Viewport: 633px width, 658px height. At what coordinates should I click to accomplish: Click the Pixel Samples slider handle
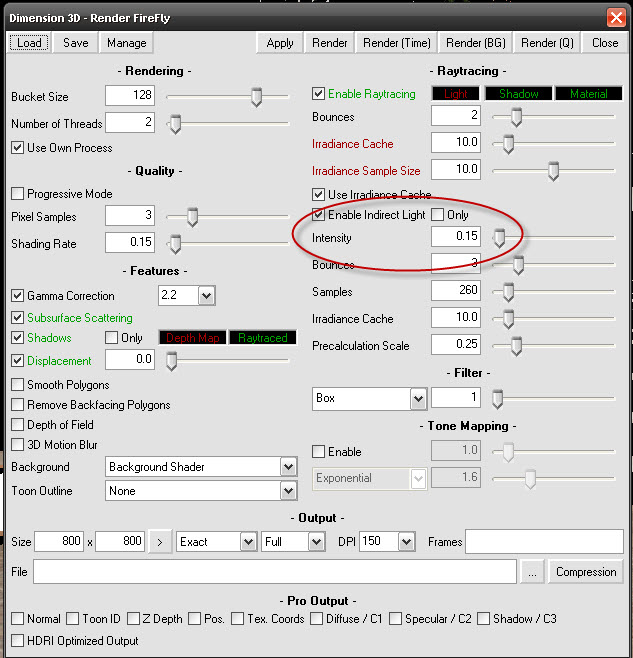click(x=192, y=217)
